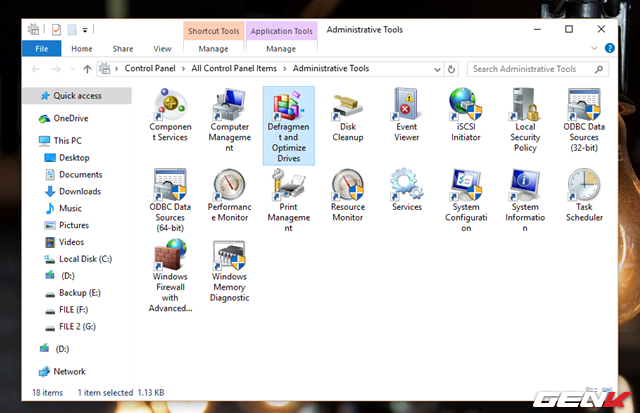This screenshot has height=413, width=640.
Task: Open Music folder in sidebar
Action: tap(63, 208)
